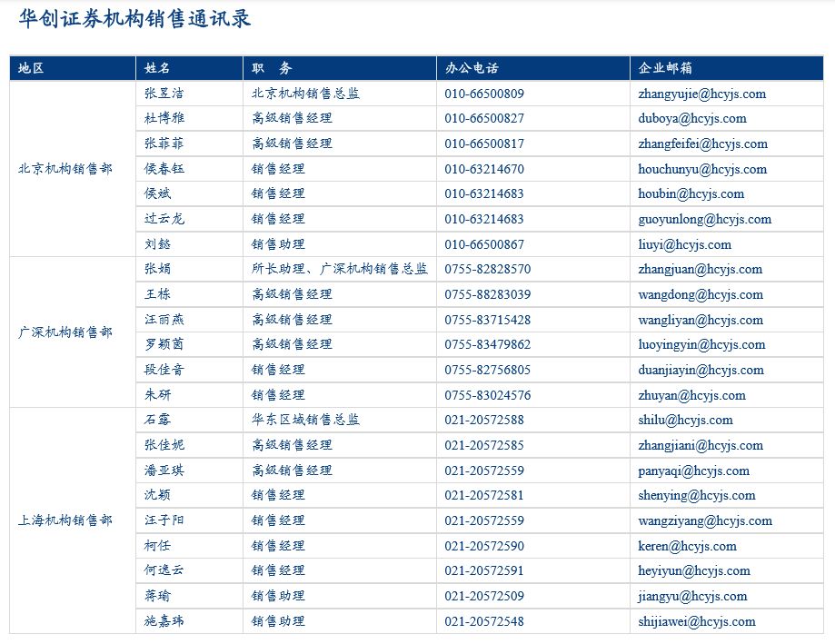
Task: Click the name 潘亚琪
Action: (164, 470)
